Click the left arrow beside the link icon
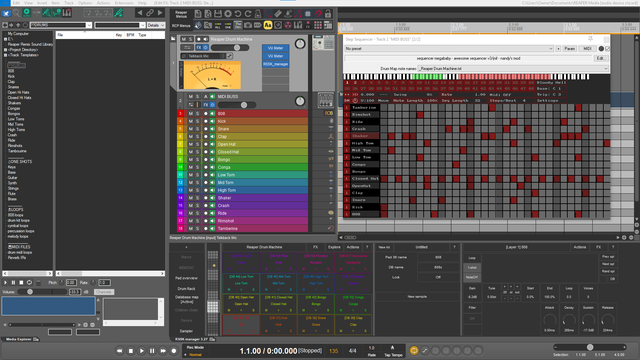This screenshot has width=640, height=360. click(x=140, y=13)
